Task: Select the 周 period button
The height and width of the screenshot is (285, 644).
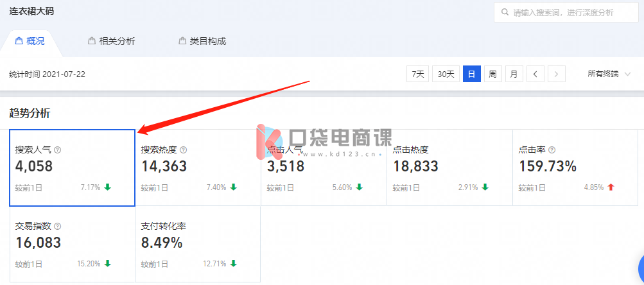Action: (x=493, y=74)
